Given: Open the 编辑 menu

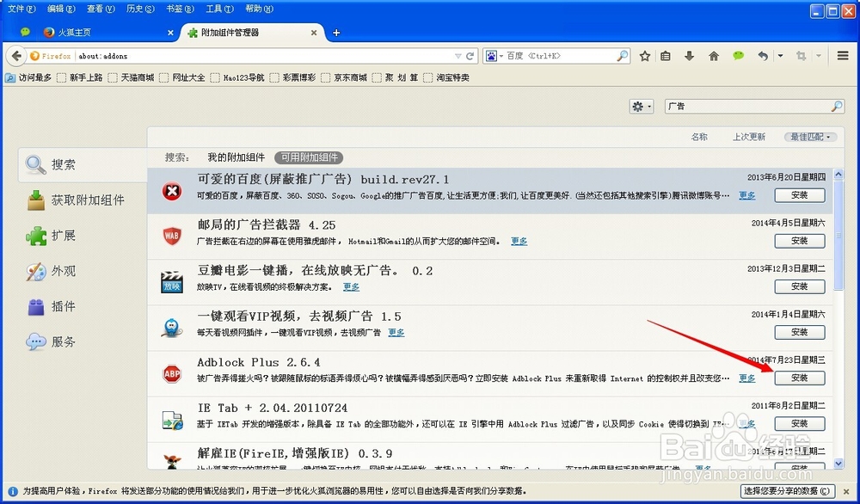Looking at the screenshot, I should point(61,9).
